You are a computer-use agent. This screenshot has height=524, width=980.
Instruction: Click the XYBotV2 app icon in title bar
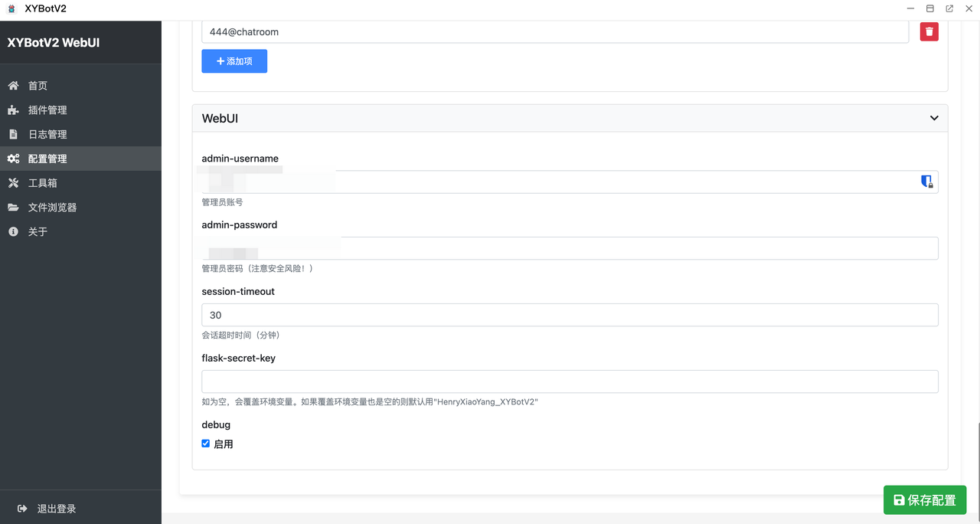coord(11,8)
